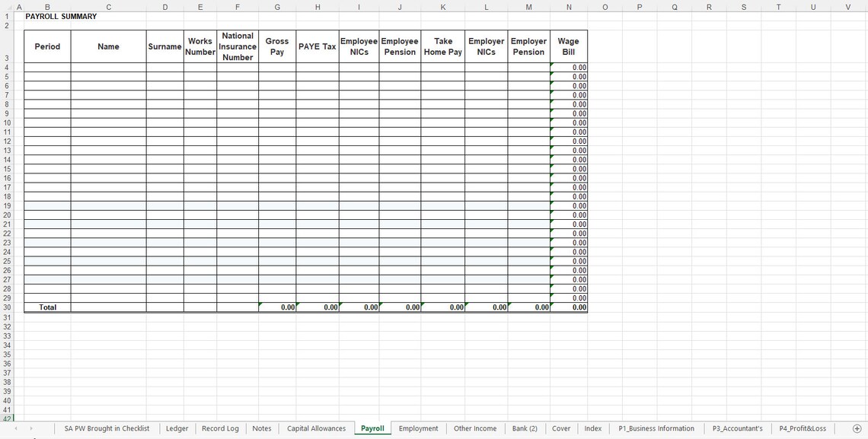Image resolution: width=868 pixels, height=439 pixels.
Task: Switch to the Notes sheet
Action: [261, 428]
